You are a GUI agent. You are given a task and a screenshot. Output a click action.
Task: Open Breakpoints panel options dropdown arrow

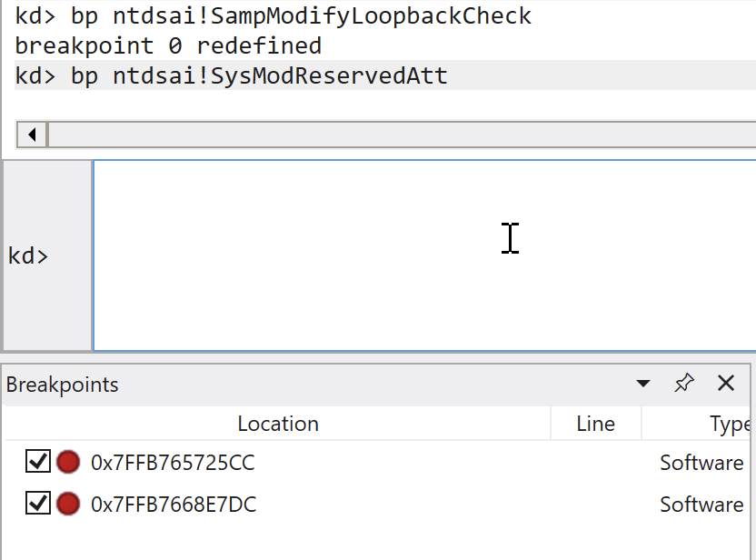coord(643,384)
